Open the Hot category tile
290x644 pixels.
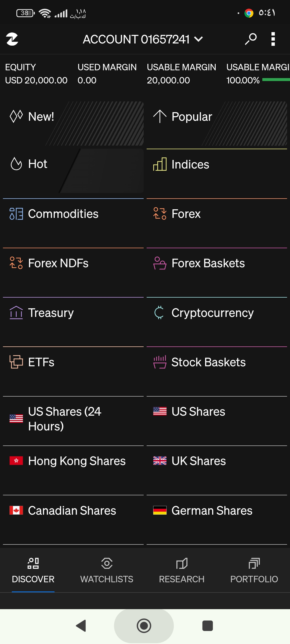point(73,171)
